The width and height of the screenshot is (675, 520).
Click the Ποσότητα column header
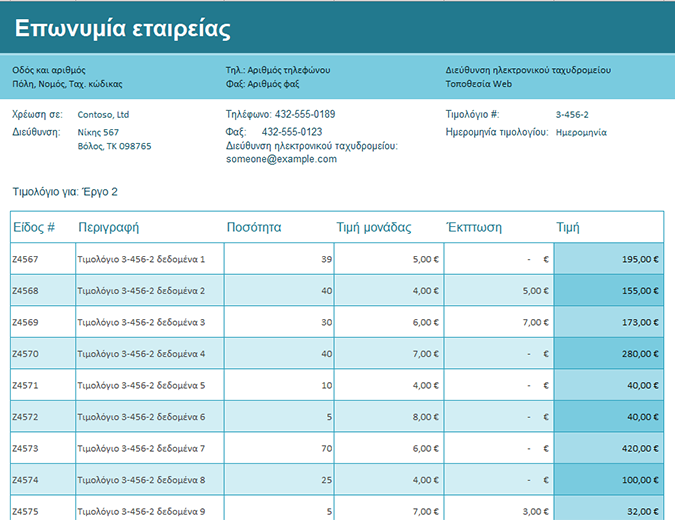[254, 227]
